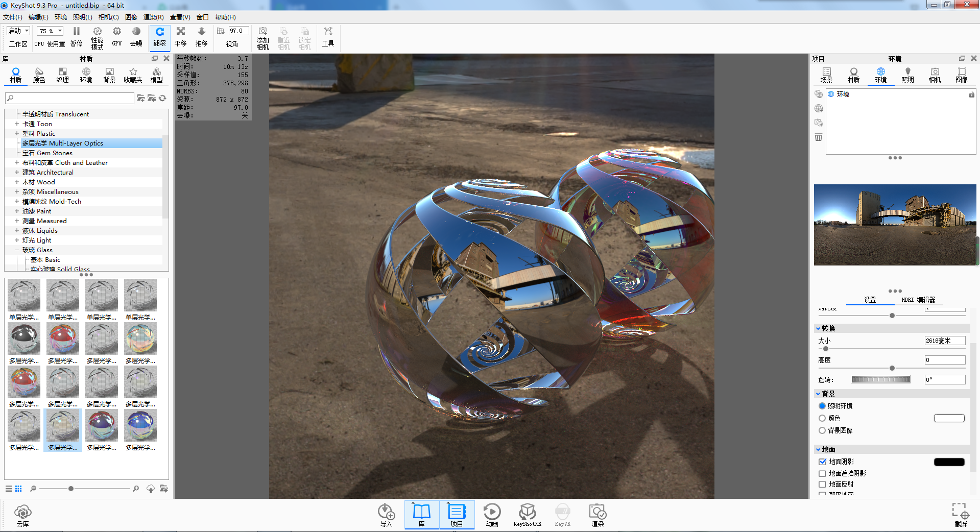Select the 基本 Basic glass subfolder
The image size is (980, 532).
point(45,259)
